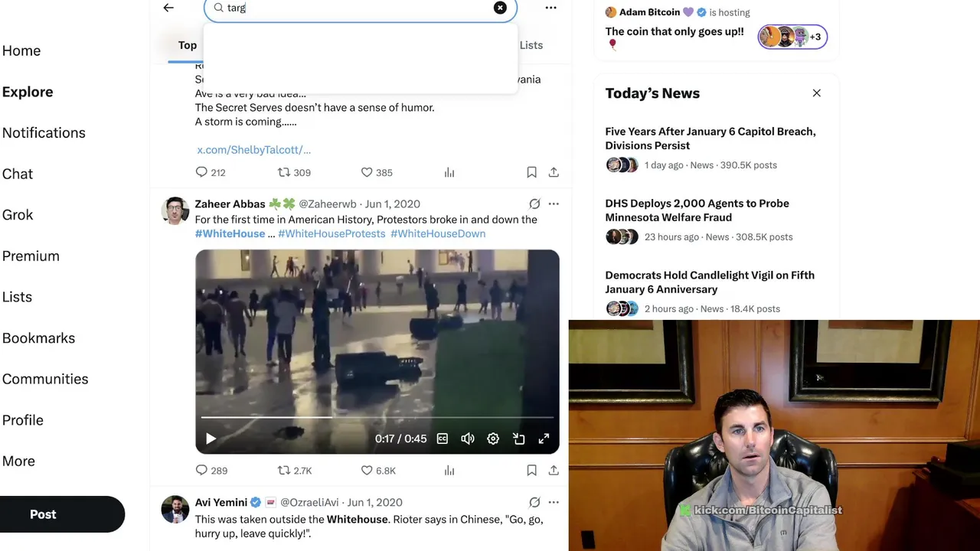This screenshot has width=980, height=551.
Task: Switch to the Top tab
Action: click(188, 45)
